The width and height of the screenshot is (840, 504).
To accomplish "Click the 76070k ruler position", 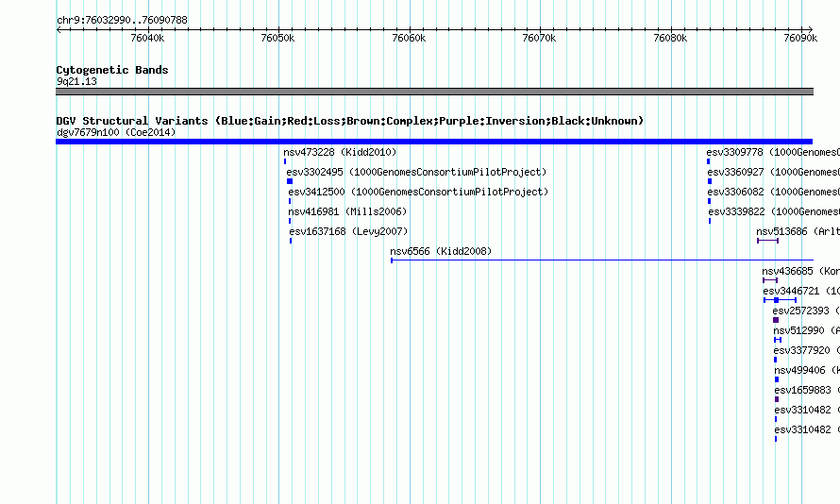I will [539, 38].
